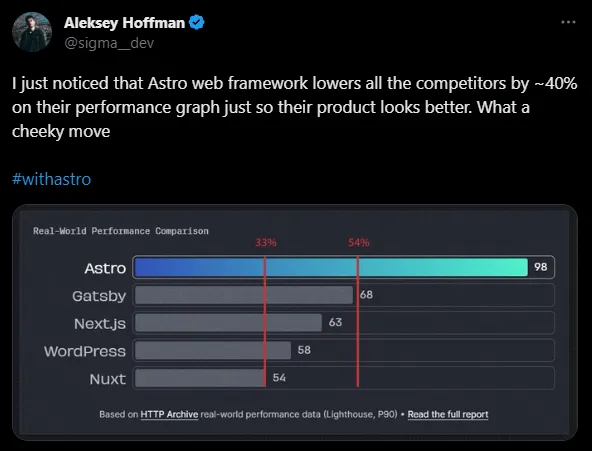Click the blue verified badge
Viewport: 592px width, 451px height.
(196, 23)
